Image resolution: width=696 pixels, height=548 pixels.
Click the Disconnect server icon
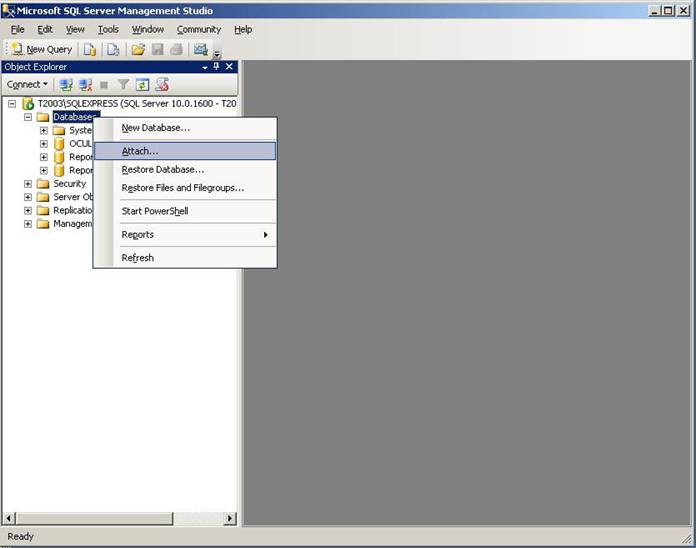click(85, 84)
